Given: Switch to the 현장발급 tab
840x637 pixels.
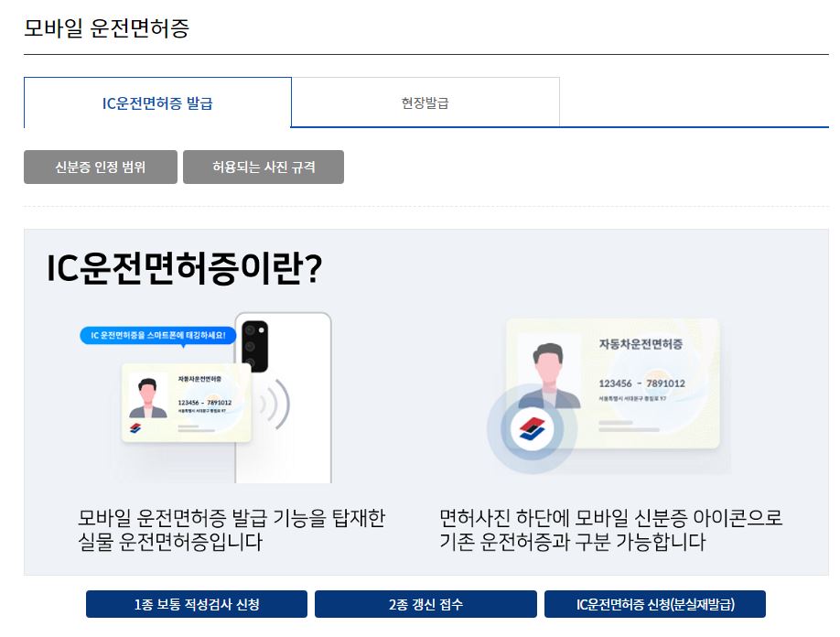Looking at the screenshot, I should [x=425, y=103].
